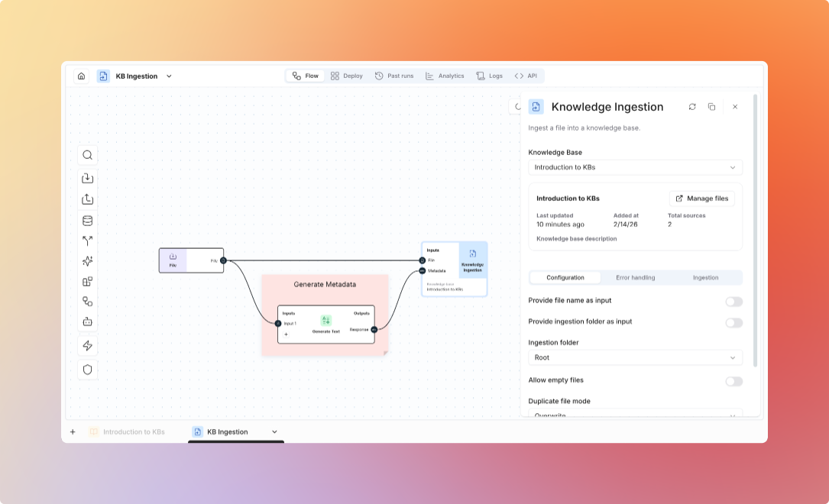The width and height of the screenshot is (829, 504).
Task: Click the Home icon in the top bar
Action: point(81,76)
